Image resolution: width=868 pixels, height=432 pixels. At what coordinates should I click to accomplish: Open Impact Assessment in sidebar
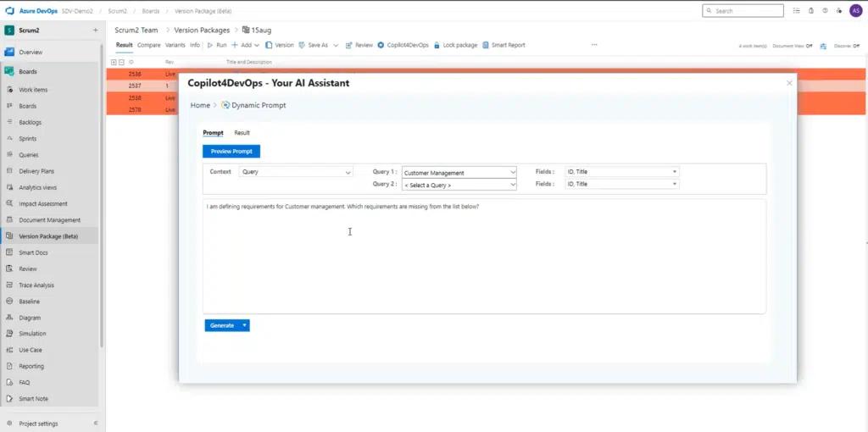[x=43, y=203]
